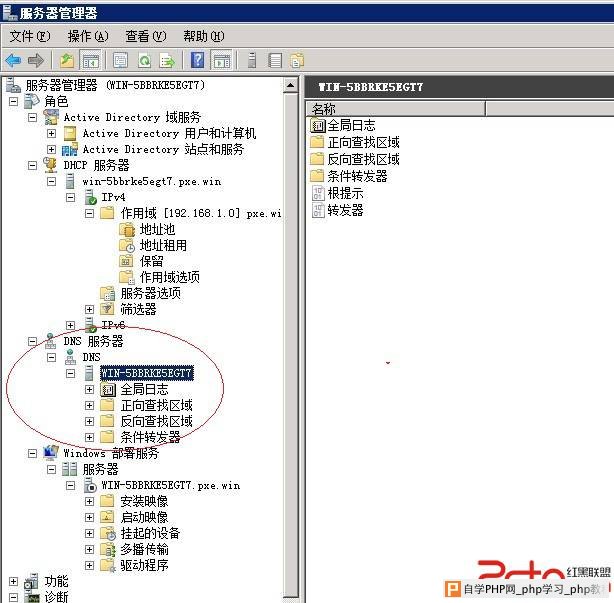The height and width of the screenshot is (603, 614).
Task: Select 转发器 in the right list
Action: (345, 211)
